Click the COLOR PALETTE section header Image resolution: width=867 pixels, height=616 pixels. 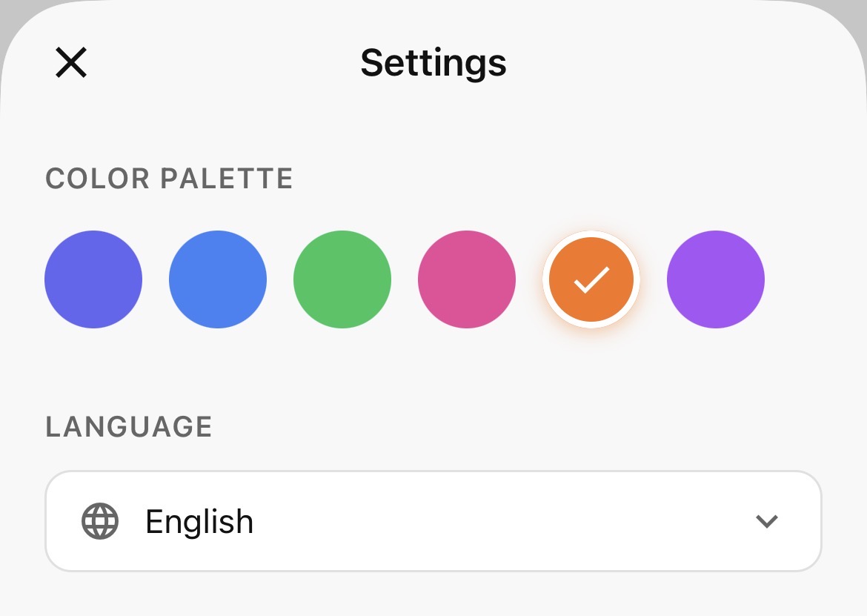[x=169, y=178]
